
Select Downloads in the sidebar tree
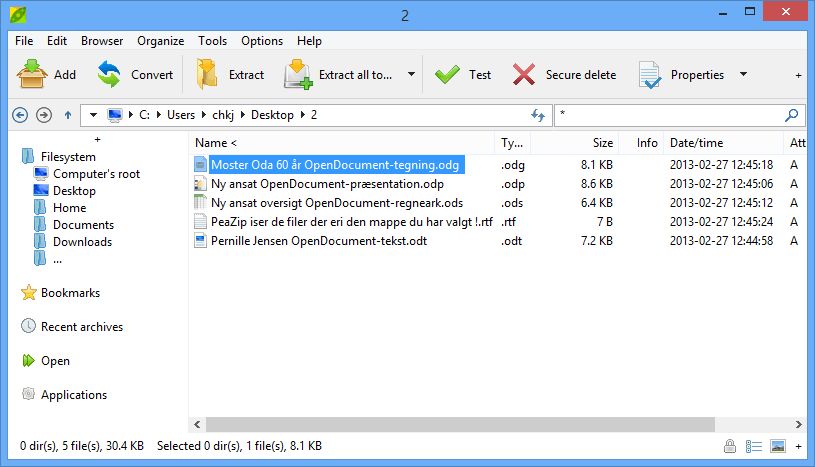tap(82, 242)
